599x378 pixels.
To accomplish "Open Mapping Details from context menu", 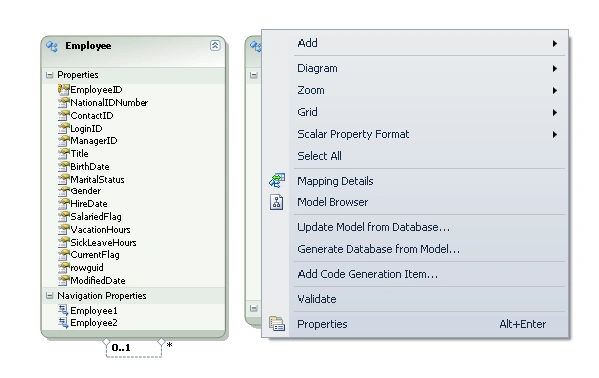I will [x=429, y=181].
